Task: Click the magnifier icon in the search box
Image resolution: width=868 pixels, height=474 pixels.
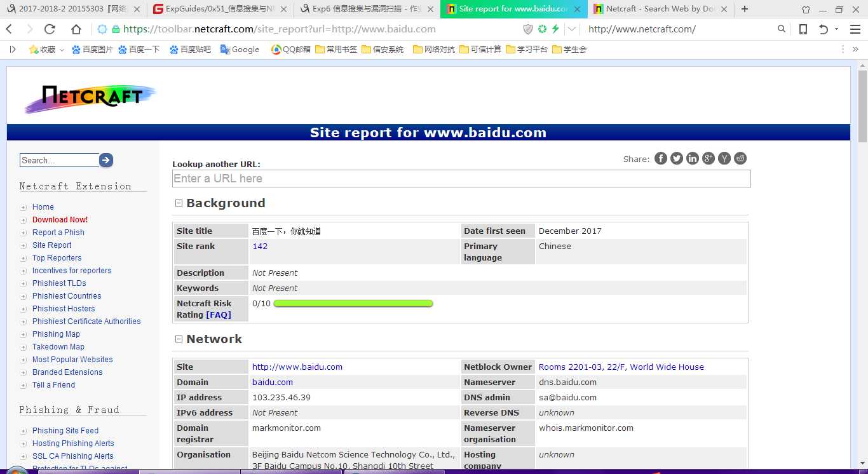Action: (782, 29)
